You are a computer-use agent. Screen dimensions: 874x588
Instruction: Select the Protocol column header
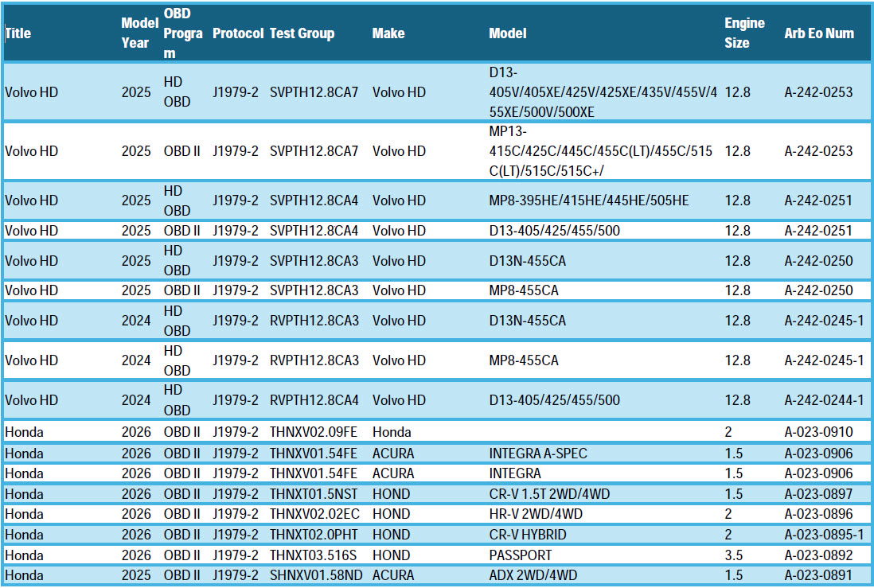tap(237, 33)
